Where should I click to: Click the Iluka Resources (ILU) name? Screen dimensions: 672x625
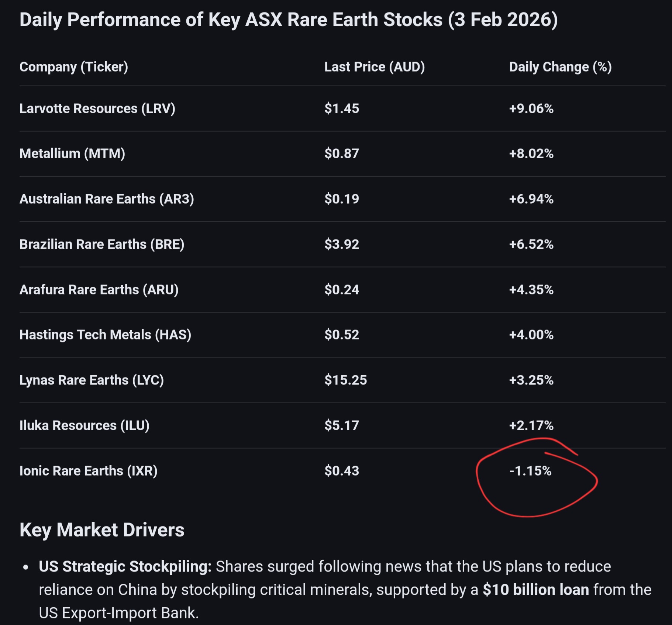point(85,426)
